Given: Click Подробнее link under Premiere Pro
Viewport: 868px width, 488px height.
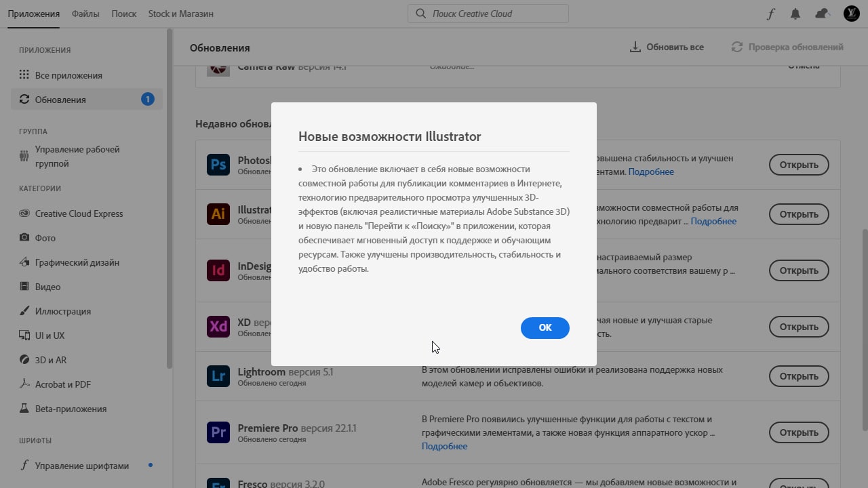Looking at the screenshot, I should pos(444,446).
